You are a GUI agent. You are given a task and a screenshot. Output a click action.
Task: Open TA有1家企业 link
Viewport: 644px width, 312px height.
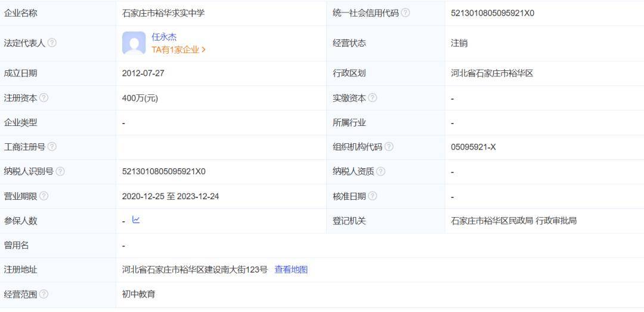[178, 50]
